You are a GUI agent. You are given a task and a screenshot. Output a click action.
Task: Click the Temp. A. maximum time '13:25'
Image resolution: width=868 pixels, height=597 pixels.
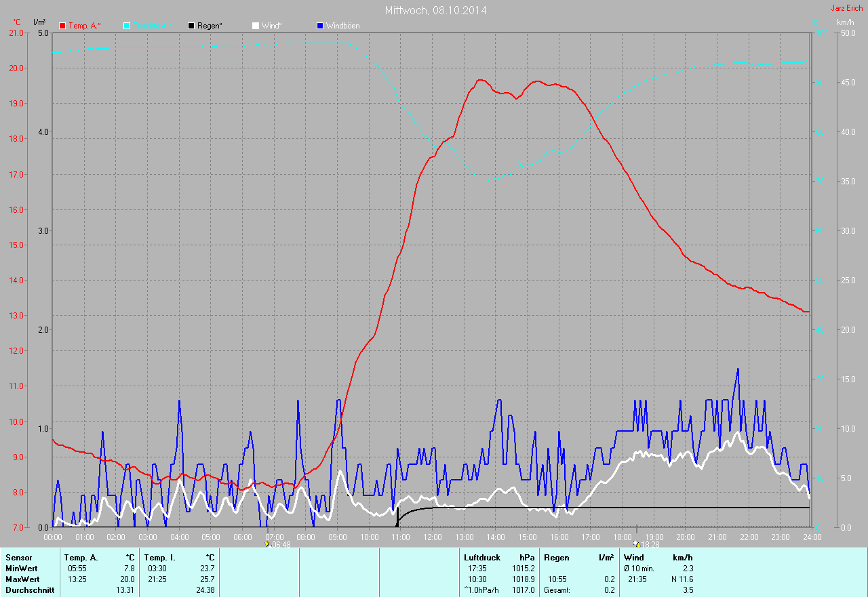coord(77,579)
